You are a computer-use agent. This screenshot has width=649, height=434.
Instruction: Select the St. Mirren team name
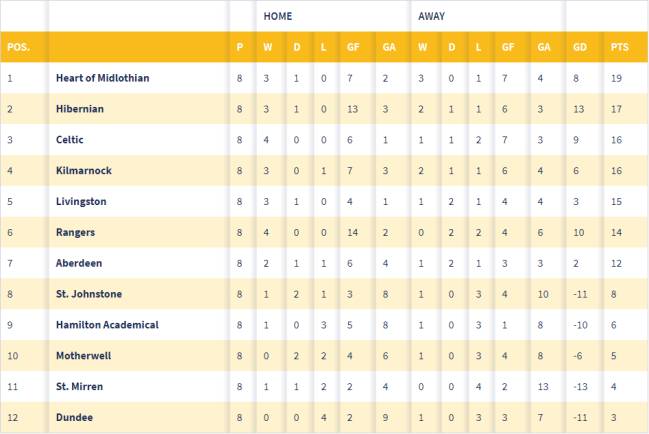pos(79,386)
